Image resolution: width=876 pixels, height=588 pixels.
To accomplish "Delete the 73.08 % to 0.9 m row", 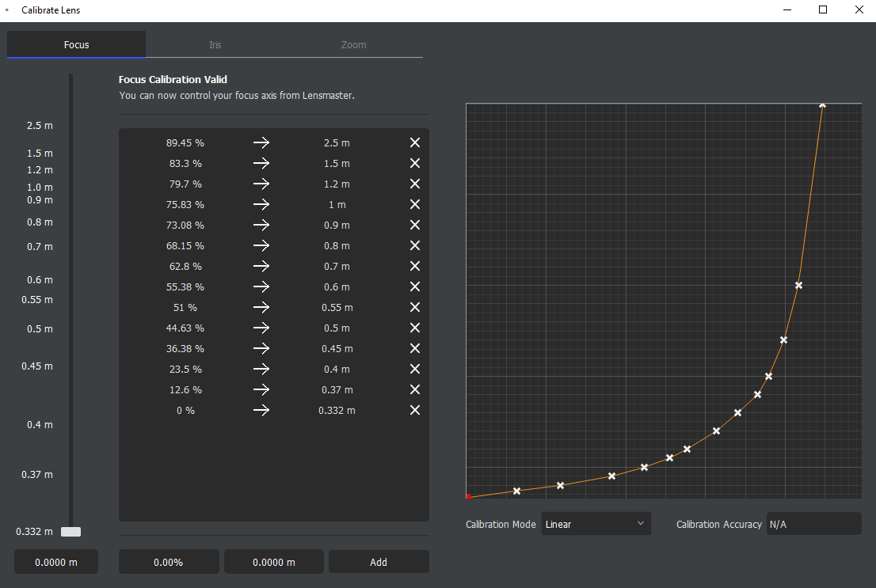I will point(414,225).
